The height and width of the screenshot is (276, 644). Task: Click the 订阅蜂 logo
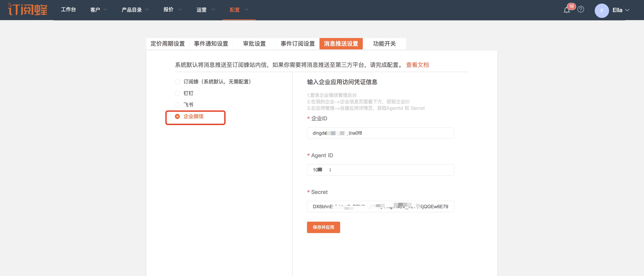click(28, 9)
